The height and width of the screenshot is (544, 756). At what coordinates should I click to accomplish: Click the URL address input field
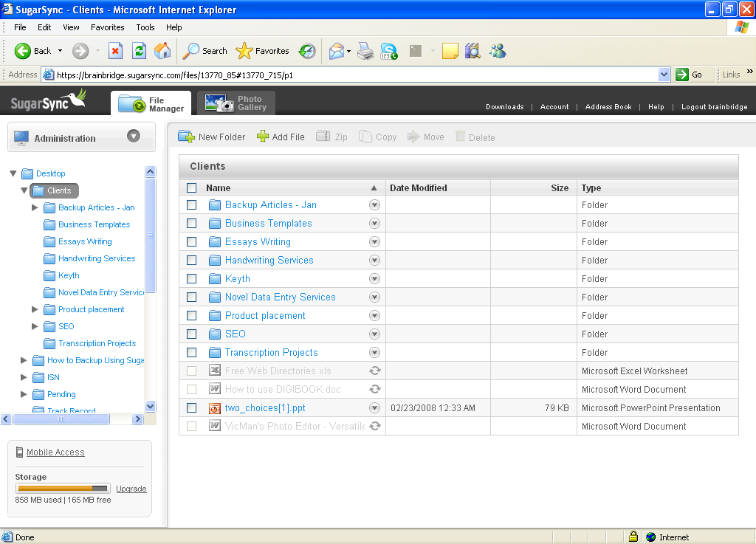tap(356, 75)
